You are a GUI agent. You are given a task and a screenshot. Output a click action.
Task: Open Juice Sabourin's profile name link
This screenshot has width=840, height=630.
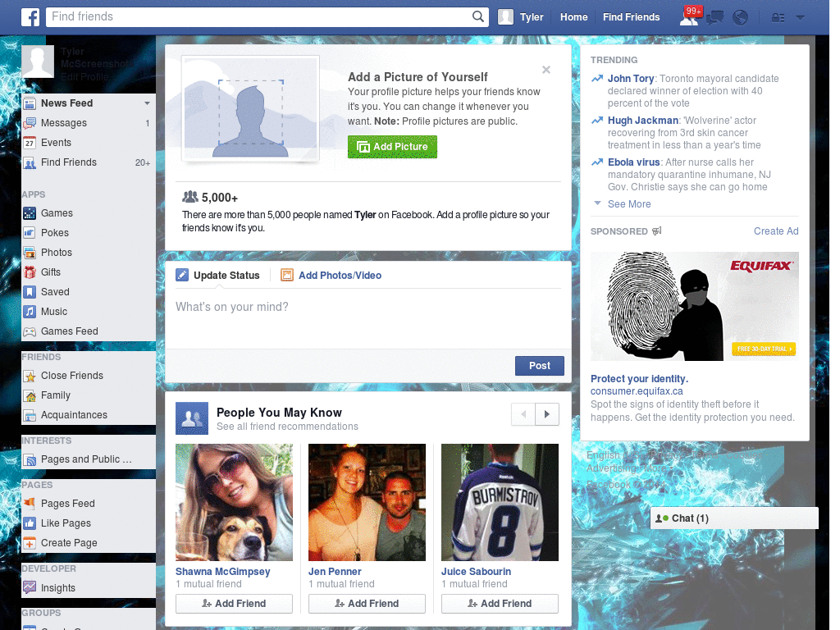point(476,572)
